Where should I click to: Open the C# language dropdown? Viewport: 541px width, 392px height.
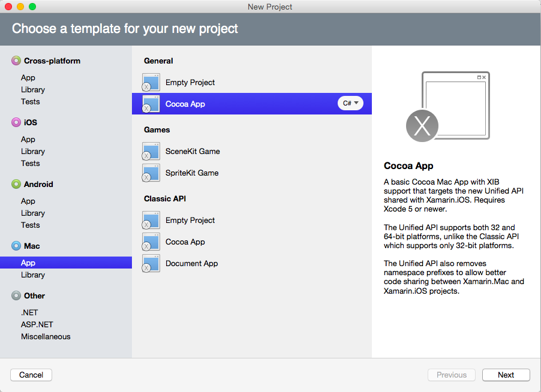(350, 103)
